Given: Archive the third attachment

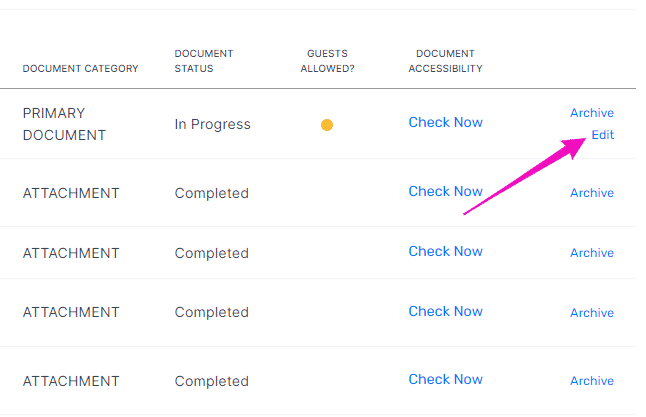Looking at the screenshot, I should (x=592, y=313).
